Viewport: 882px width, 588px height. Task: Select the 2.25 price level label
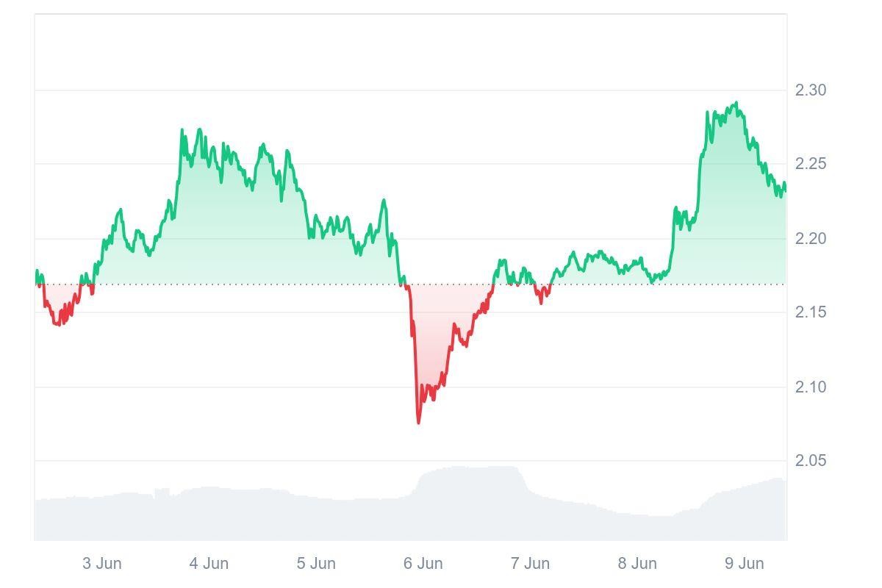click(x=811, y=164)
